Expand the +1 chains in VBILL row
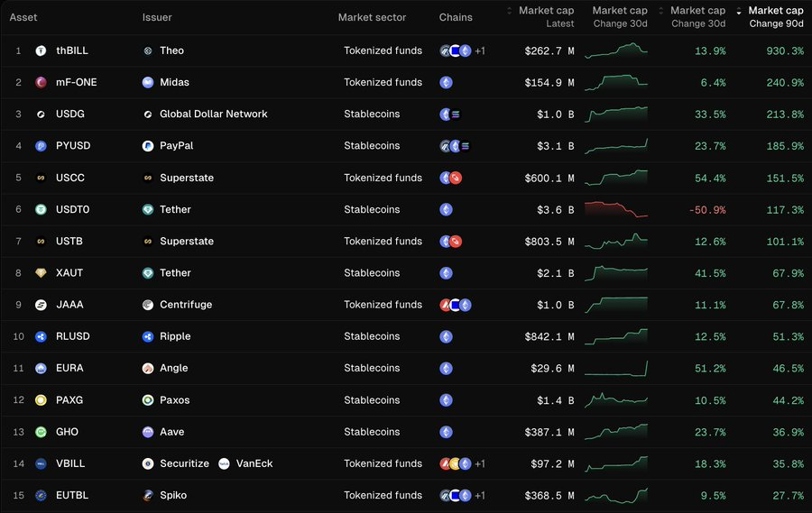Screen dimensions: 812x513 click(480, 463)
